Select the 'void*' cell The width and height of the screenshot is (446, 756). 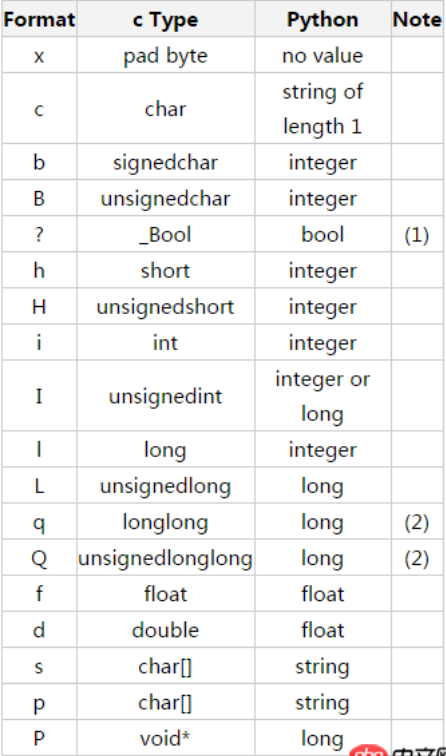tap(165, 738)
